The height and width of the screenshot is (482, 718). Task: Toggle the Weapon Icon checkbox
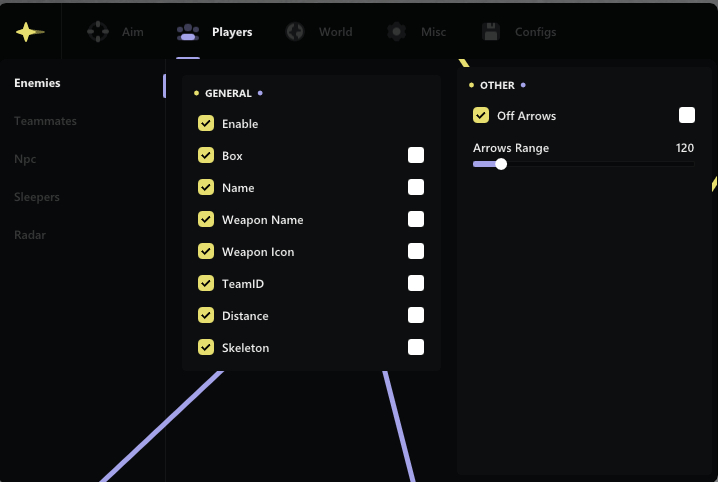[206, 251]
